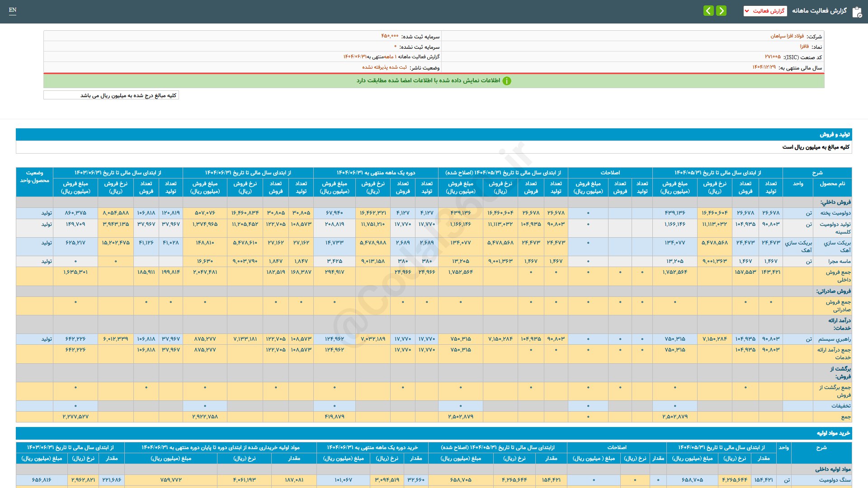Click the جمع فروش داخلی total row label
This screenshot has height=488, width=868.
838,276
